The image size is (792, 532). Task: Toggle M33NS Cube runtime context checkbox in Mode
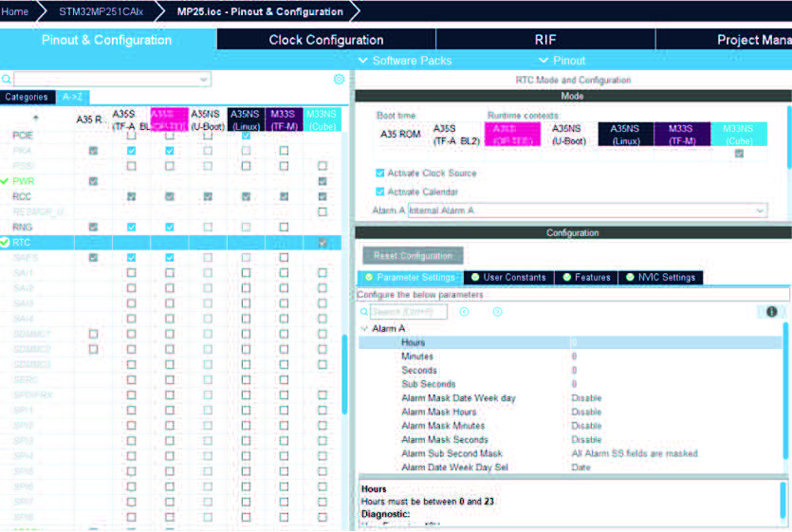click(x=739, y=154)
